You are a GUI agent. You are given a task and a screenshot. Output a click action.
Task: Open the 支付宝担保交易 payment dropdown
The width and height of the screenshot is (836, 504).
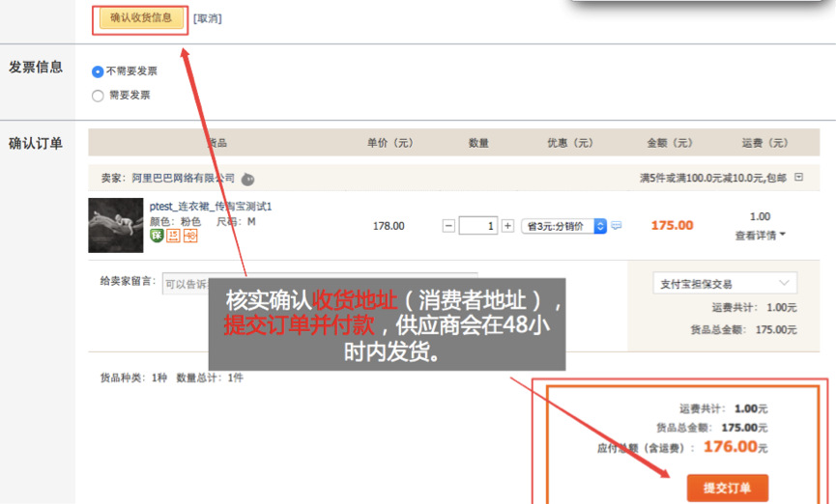click(725, 284)
